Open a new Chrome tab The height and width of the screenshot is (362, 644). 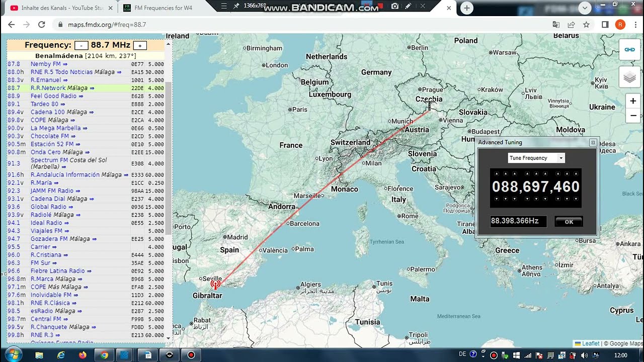coord(467,8)
